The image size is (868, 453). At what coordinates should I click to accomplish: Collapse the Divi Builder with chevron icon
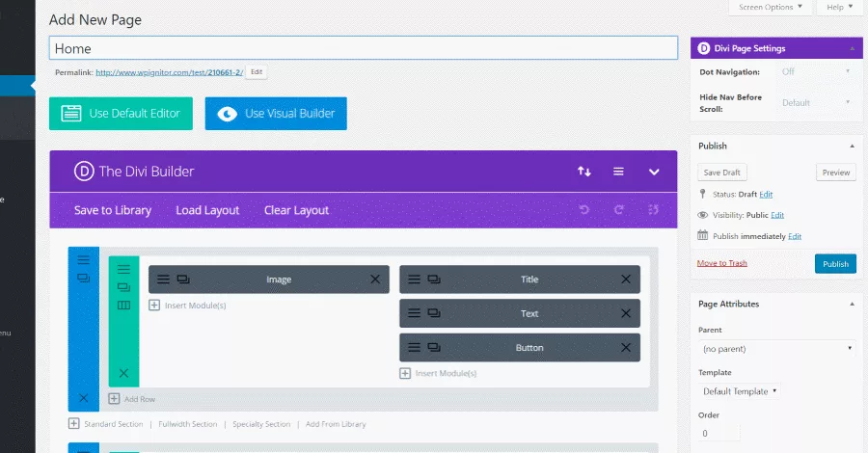[654, 172]
